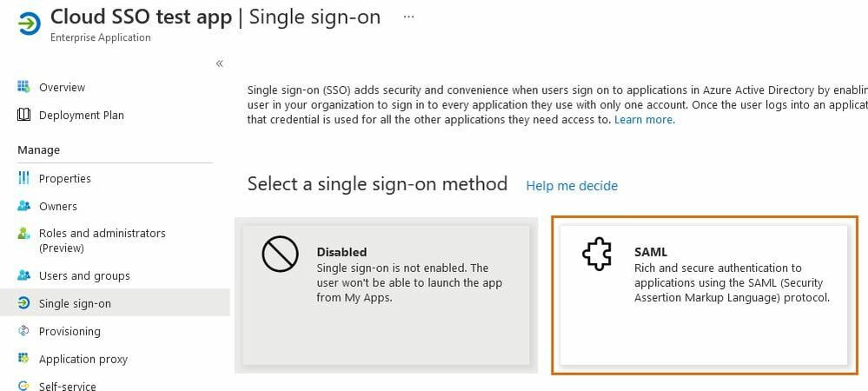Open the Learn more link
The height and width of the screenshot is (391, 868).
pyautogui.click(x=644, y=119)
